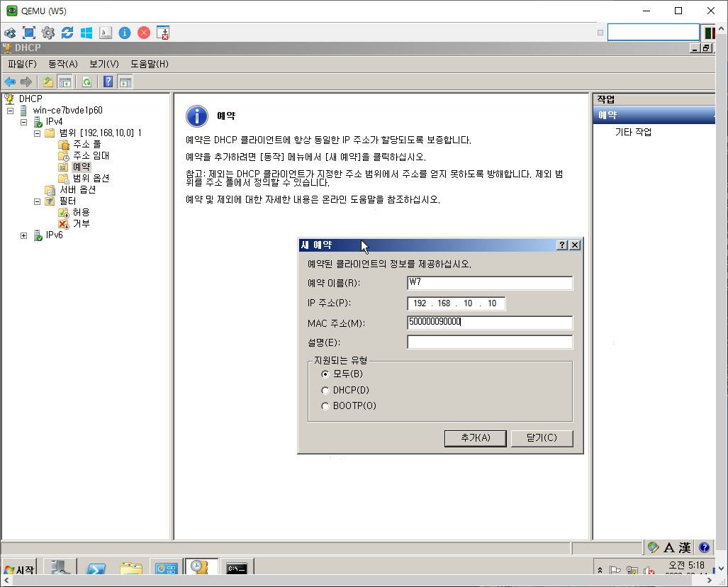The height and width of the screenshot is (587, 728).
Task: Collapse the 필터 tree node
Action: [37, 201]
